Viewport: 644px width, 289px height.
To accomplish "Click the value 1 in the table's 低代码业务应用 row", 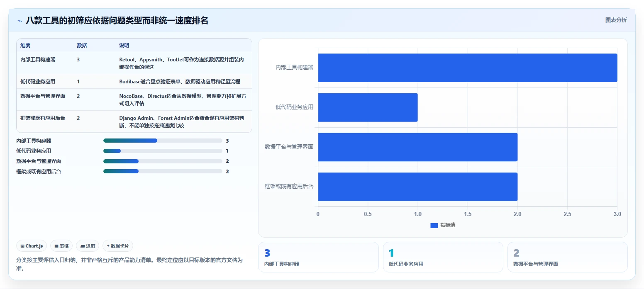I will click(x=78, y=82).
